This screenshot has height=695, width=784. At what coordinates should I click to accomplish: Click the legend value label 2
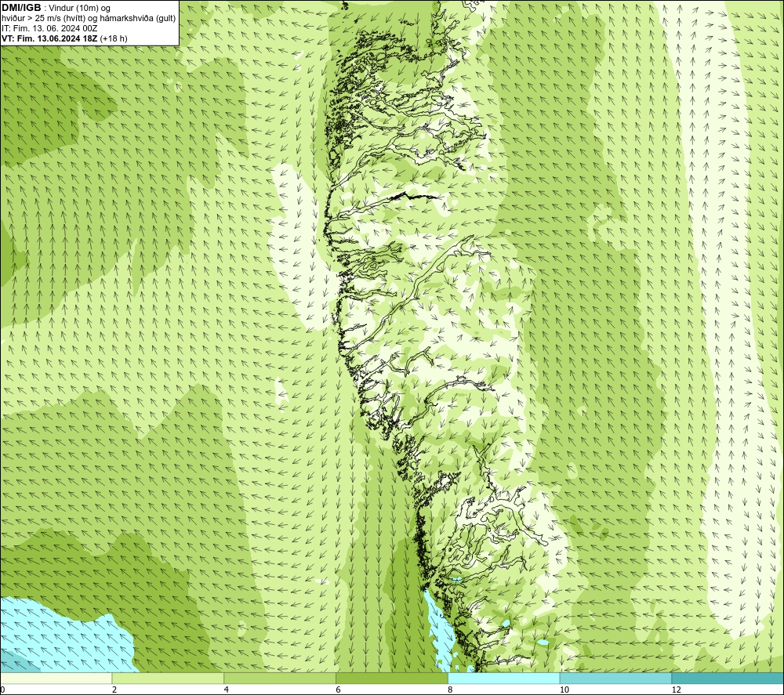click(114, 690)
